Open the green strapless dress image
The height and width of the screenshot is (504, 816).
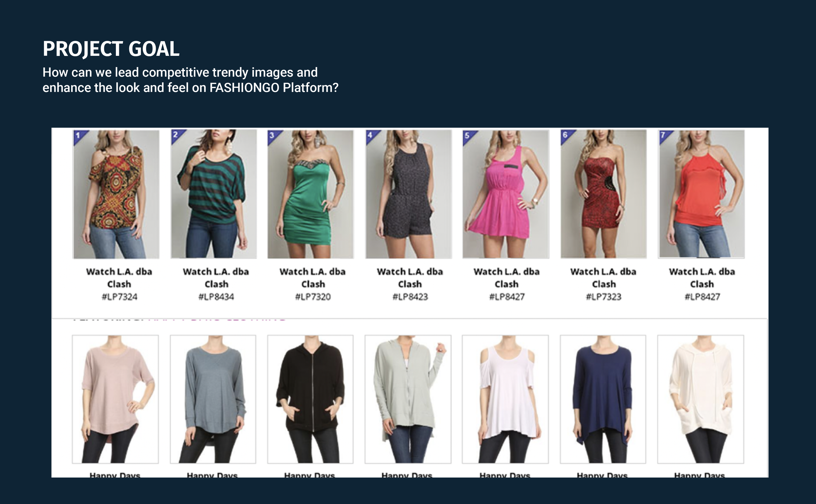point(311,194)
